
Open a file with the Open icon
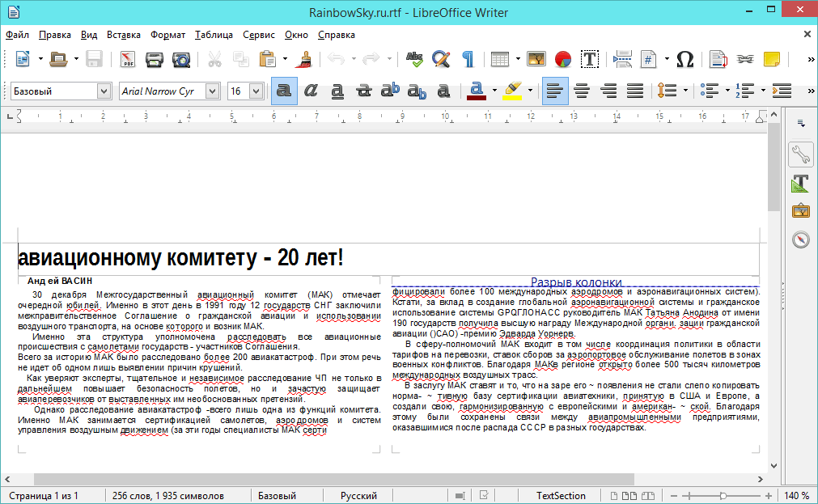58,59
